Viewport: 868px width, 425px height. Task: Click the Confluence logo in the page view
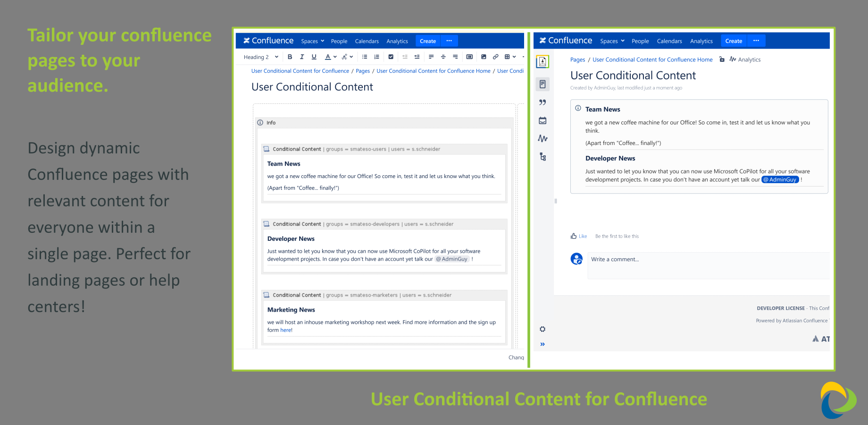click(x=566, y=41)
